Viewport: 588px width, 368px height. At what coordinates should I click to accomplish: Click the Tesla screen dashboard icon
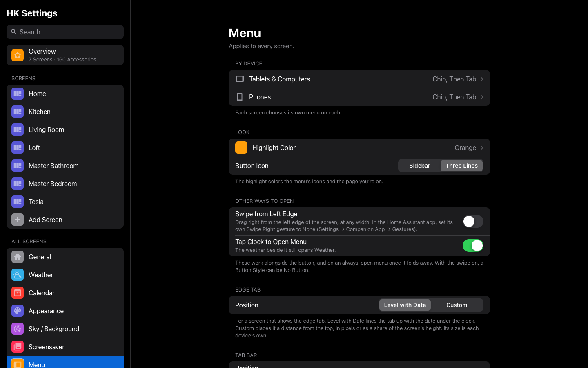point(18,202)
